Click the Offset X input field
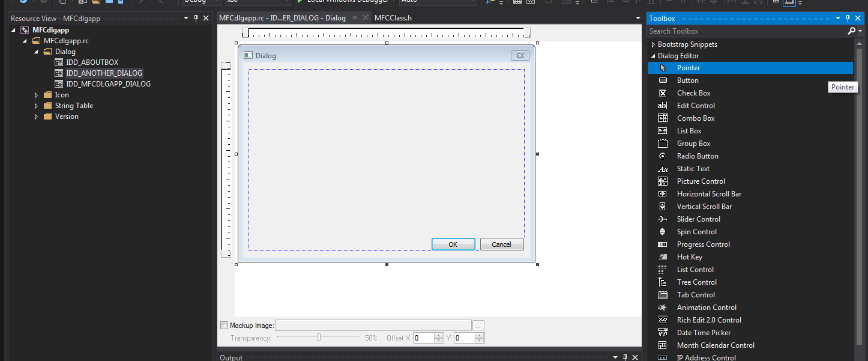This screenshot has width=868, height=361. [426, 338]
